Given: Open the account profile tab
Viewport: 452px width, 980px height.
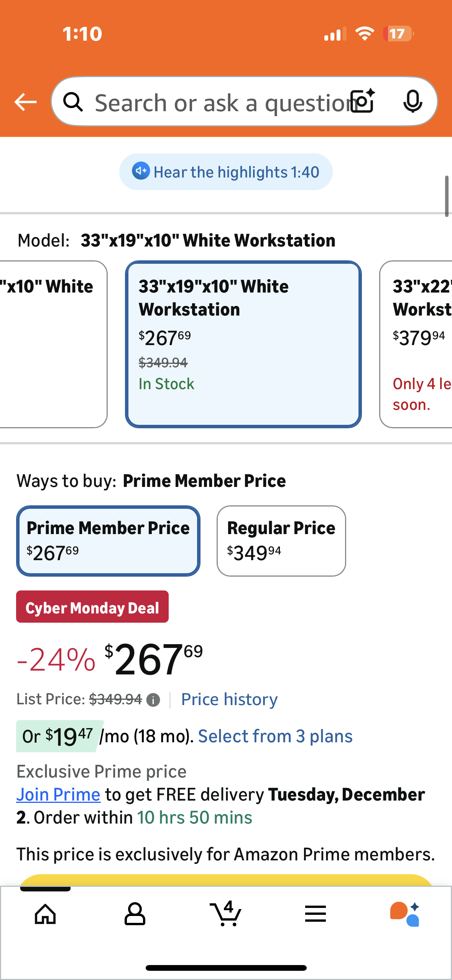Looking at the screenshot, I should point(135,914).
